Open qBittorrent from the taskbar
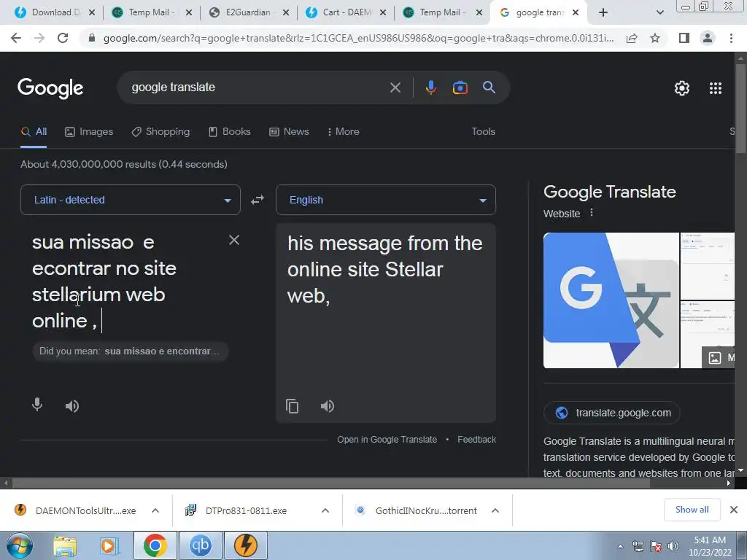This screenshot has width=747, height=560. pos(201,546)
